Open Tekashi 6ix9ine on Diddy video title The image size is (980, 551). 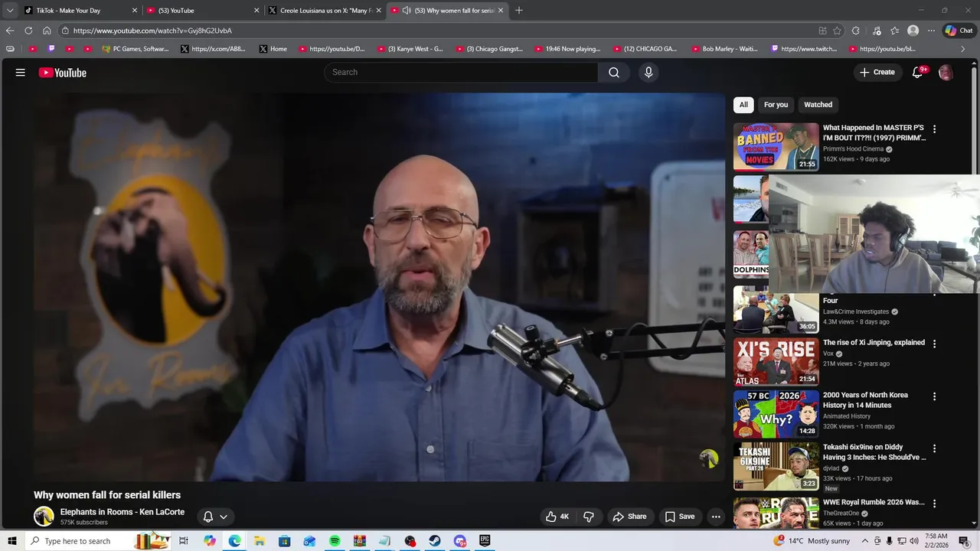[x=874, y=452]
